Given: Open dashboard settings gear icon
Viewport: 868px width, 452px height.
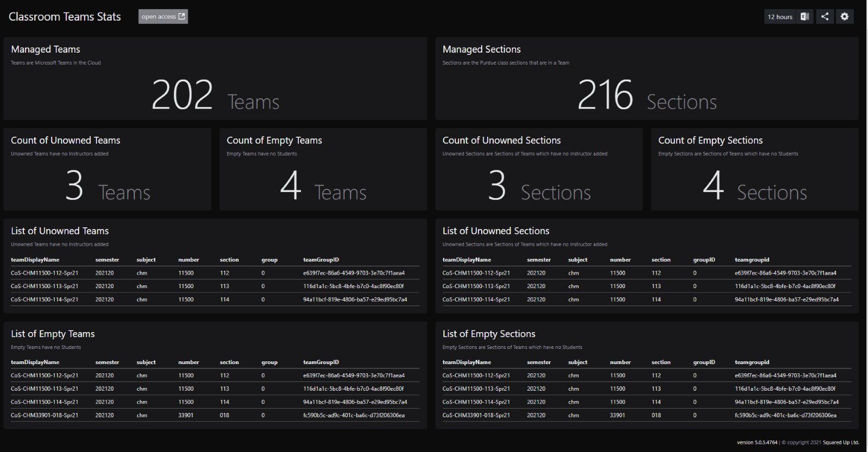Looking at the screenshot, I should pos(845,17).
